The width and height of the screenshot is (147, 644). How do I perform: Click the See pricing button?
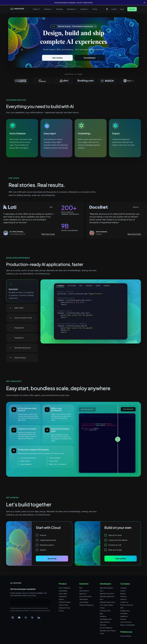tap(52, 559)
